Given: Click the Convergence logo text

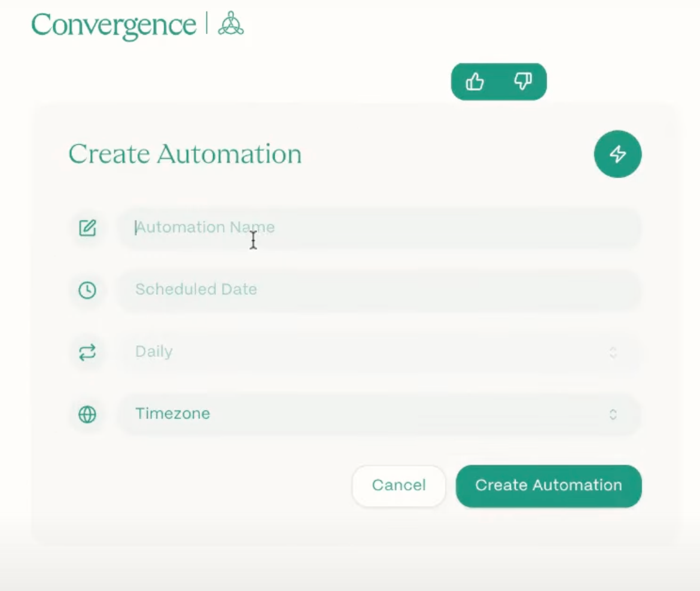Looking at the screenshot, I should click(114, 25).
